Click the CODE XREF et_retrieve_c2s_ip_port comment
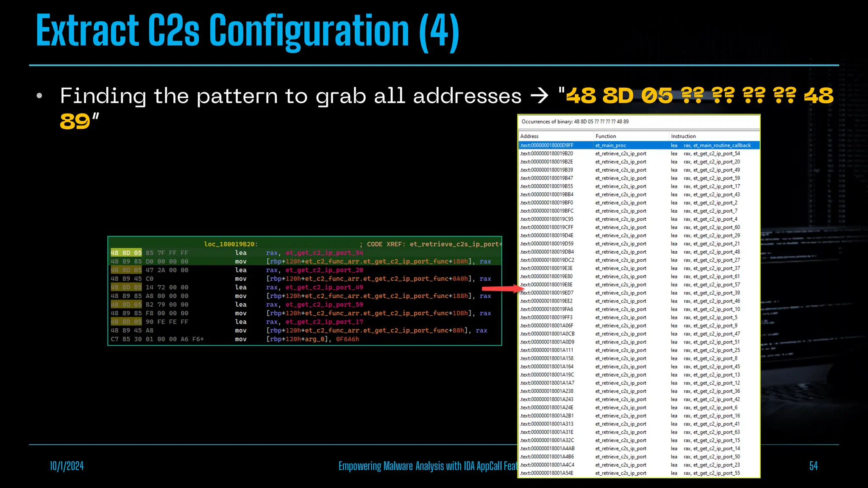This screenshot has height=488, width=868. point(431,244)
